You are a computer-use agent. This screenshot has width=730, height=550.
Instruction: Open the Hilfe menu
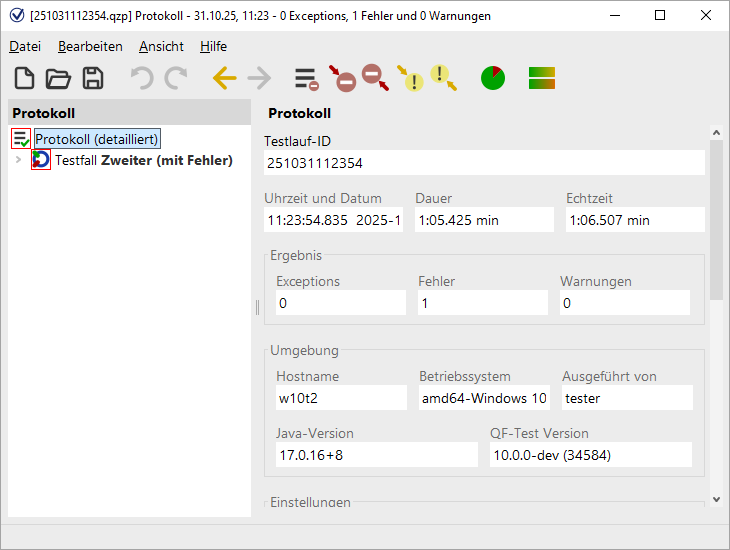(213, 46)
